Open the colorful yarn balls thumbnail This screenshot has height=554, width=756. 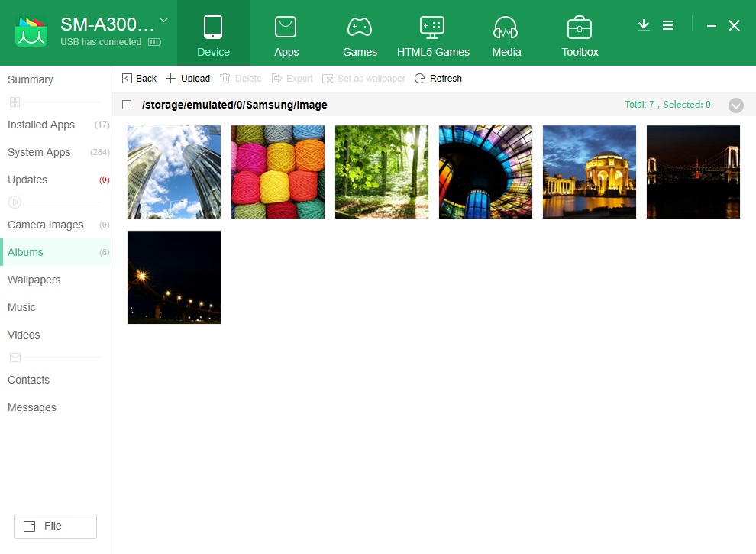(x=277, y=171)
